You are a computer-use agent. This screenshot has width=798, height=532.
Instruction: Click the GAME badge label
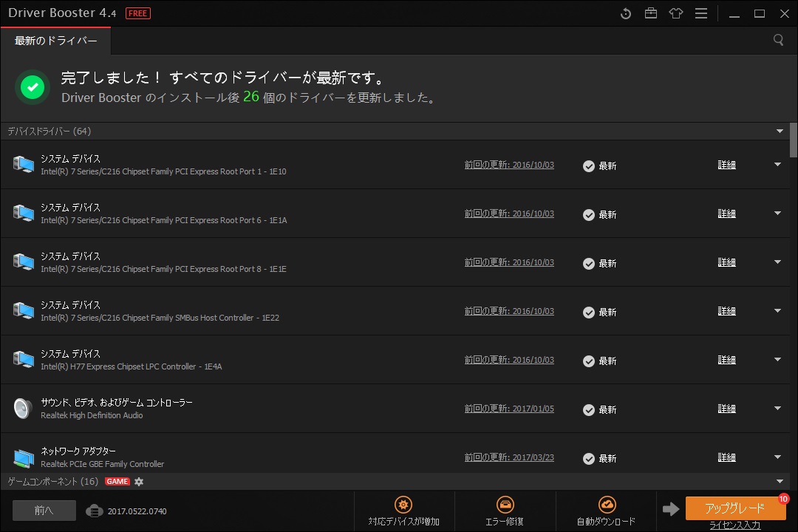(117, 481)
